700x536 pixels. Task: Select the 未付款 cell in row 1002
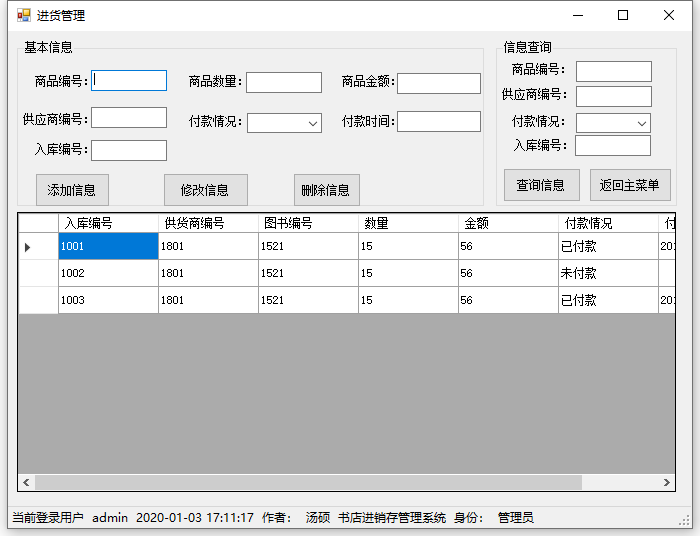click(x=608, y=273)
